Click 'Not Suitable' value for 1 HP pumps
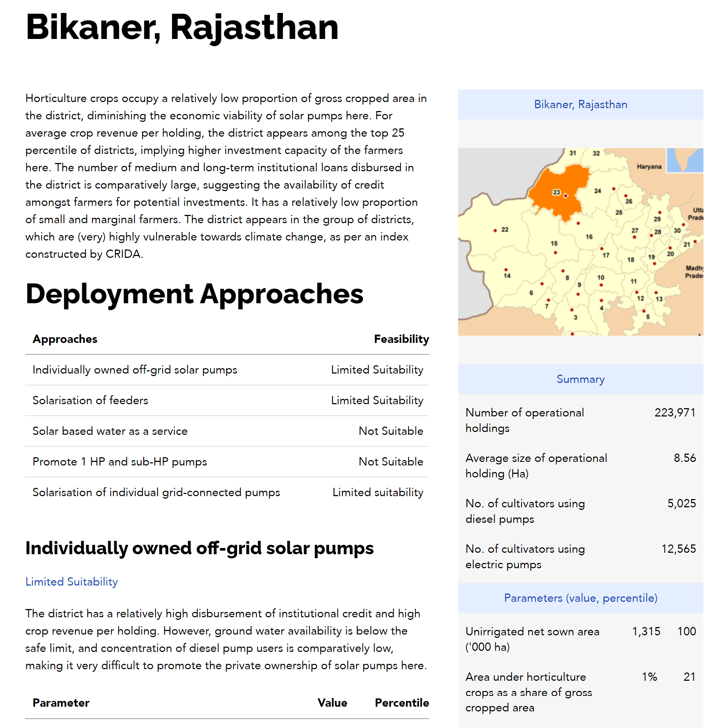Screen dimensions: 728x728 pyautogui.click(x=391, y=462)
